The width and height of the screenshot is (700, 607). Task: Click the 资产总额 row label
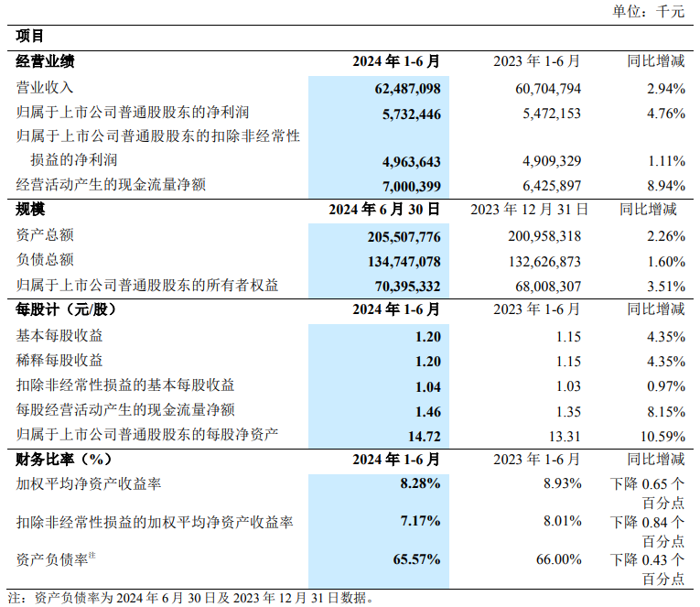coord(45,235)
